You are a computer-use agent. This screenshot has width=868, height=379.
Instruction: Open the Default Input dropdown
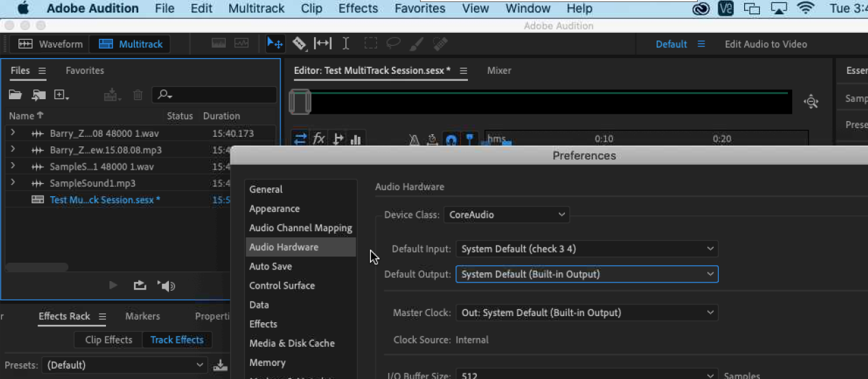587,249
